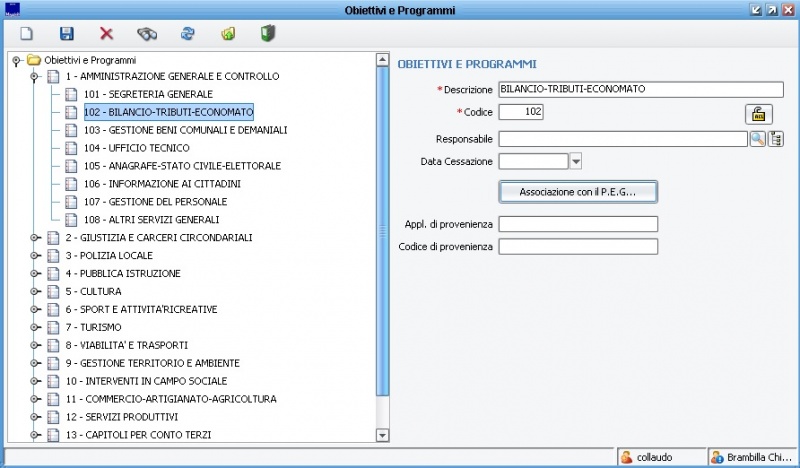Click inside the Descrizione text field
800x468 pixels.
point(641,89)
